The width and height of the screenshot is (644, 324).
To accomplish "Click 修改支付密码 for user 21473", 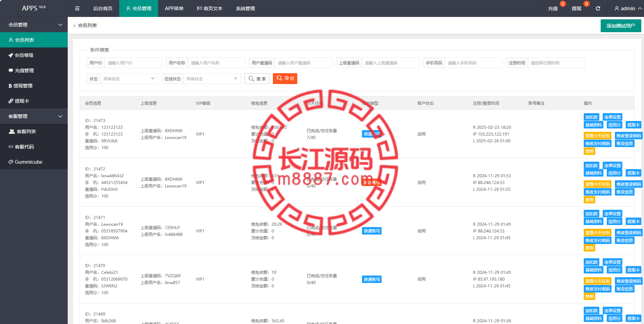I will tap(598, 143).
